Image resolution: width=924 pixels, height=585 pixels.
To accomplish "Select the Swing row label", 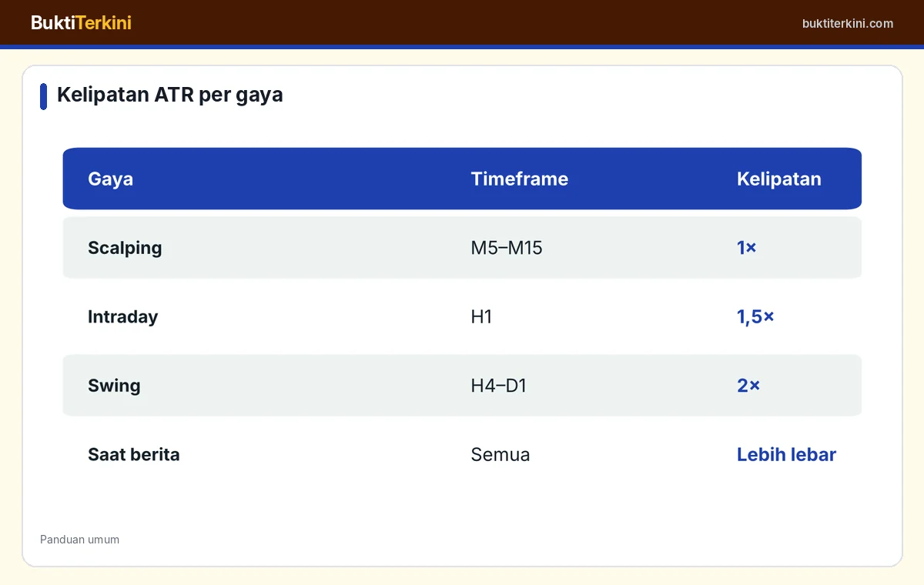I will (114, 386).
